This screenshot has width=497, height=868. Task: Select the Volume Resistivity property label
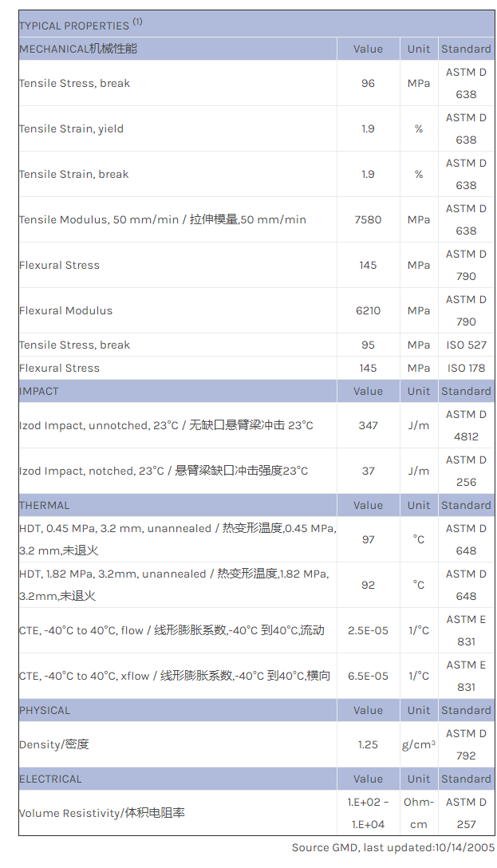pyautogui.click(x=101, y=813)
